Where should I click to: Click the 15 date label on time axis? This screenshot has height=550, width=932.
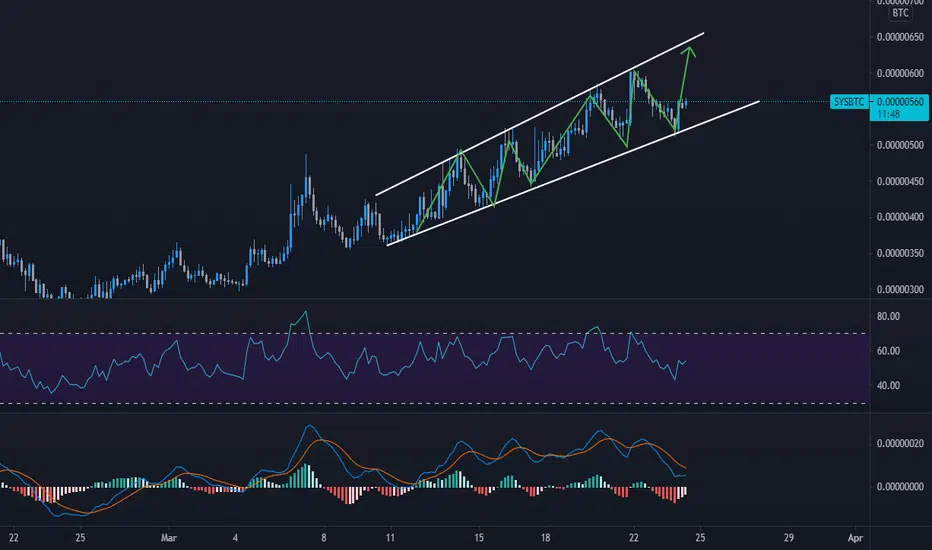click(478, 538)
